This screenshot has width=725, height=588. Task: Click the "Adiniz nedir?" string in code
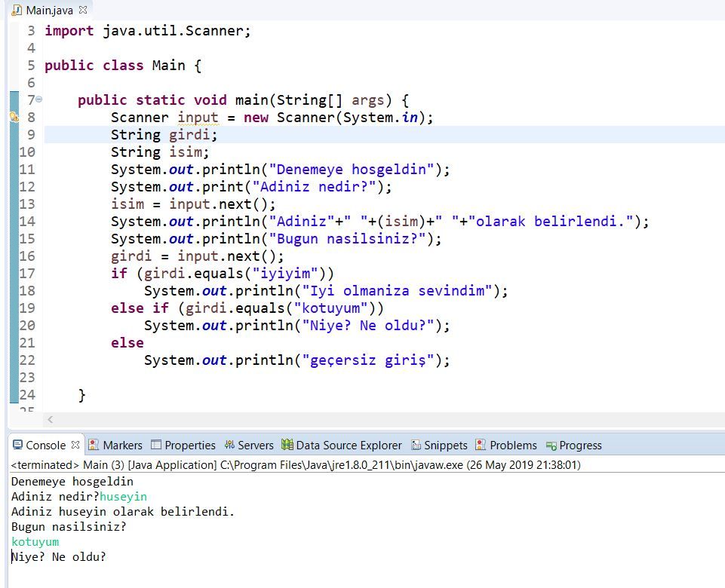pos(314,187)
